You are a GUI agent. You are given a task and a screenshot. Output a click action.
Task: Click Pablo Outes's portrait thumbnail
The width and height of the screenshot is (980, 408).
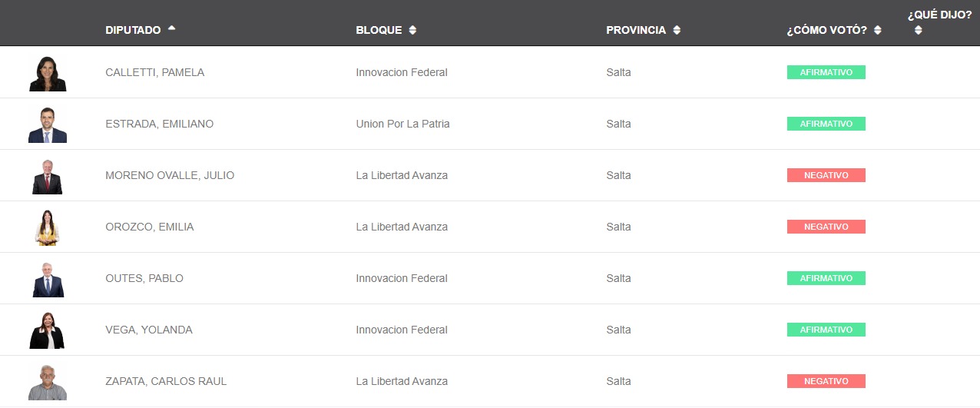(x=48, y=280)
